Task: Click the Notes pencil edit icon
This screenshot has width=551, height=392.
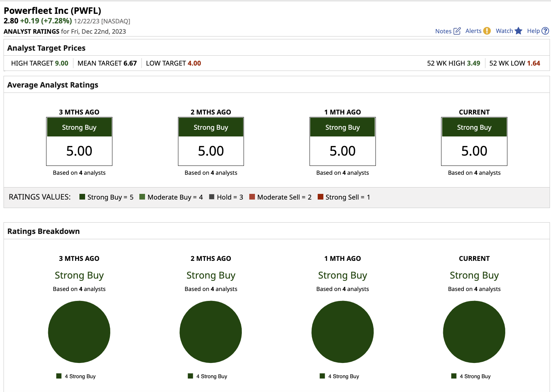Action: click(x=457, y=31)
